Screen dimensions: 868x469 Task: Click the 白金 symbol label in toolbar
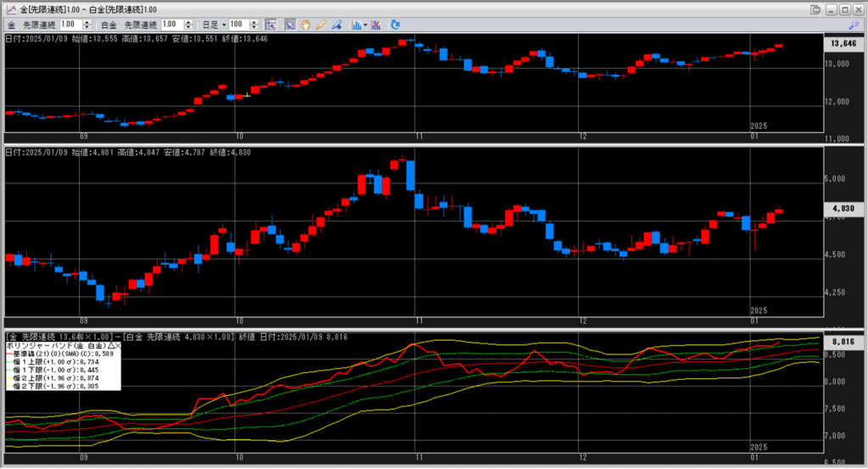coord(108,25)
